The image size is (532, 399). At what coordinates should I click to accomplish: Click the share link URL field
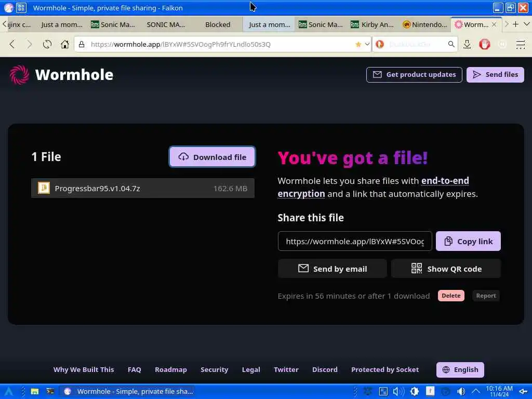click(354, 241)
